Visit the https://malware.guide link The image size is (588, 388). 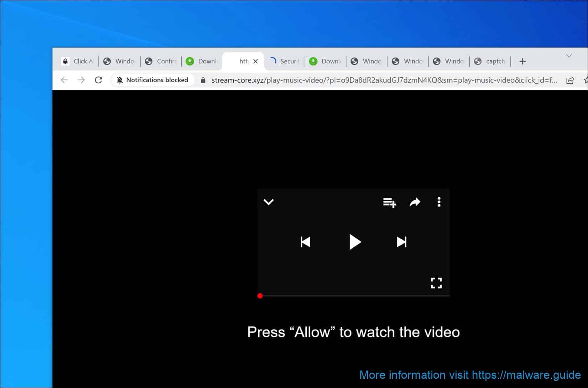click(526, 375)
